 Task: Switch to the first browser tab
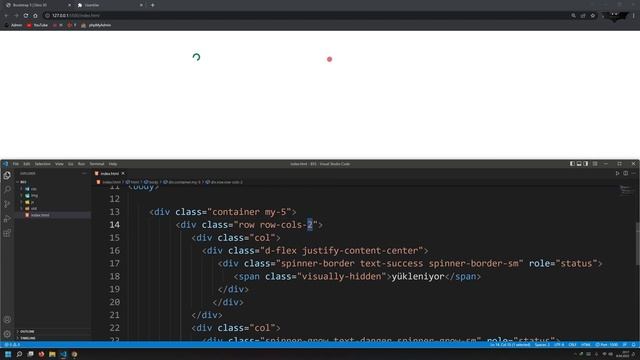(x=37, y=5)
